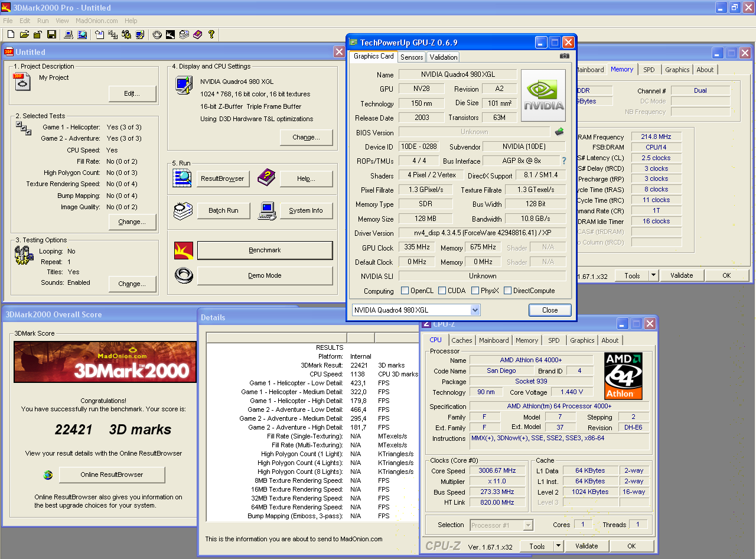The image size is (756, 559).
Task: Click the padlock folder icon in 3DMark toolbar
Action: [x=38, y=35]
